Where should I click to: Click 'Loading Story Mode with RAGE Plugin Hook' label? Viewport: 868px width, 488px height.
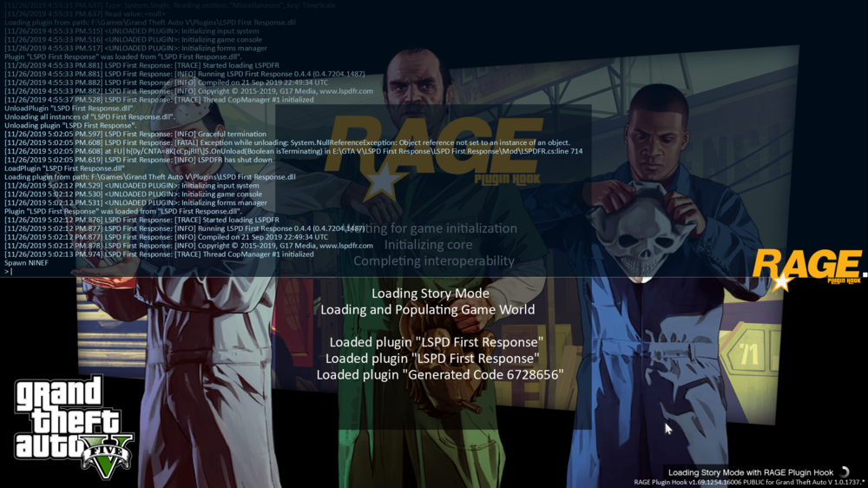[751, 472]
